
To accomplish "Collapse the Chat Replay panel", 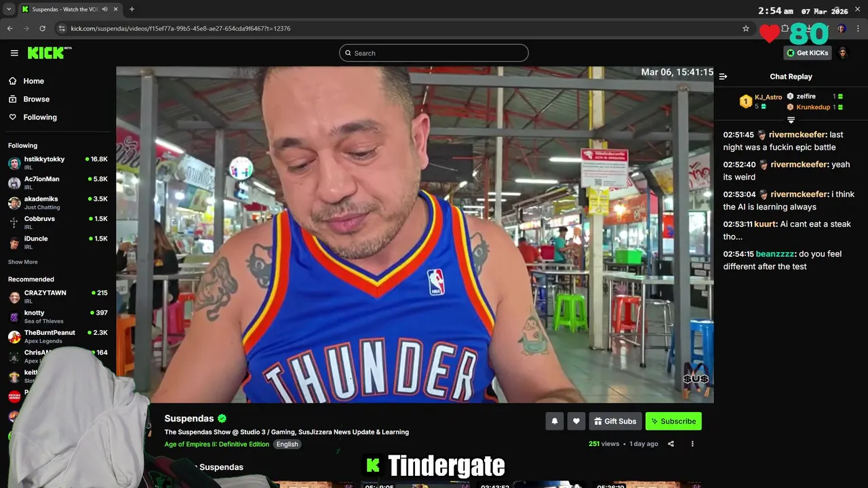I will click(723, 77).
